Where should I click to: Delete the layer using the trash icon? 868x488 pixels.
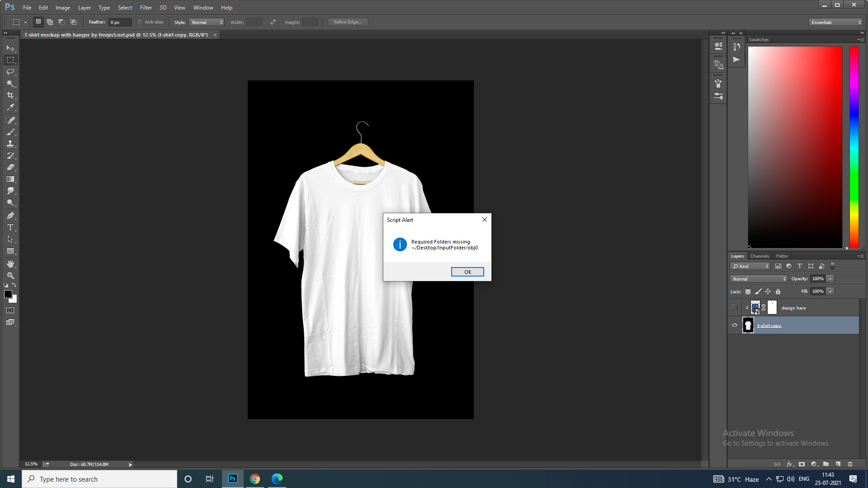[x=850, y=464]
